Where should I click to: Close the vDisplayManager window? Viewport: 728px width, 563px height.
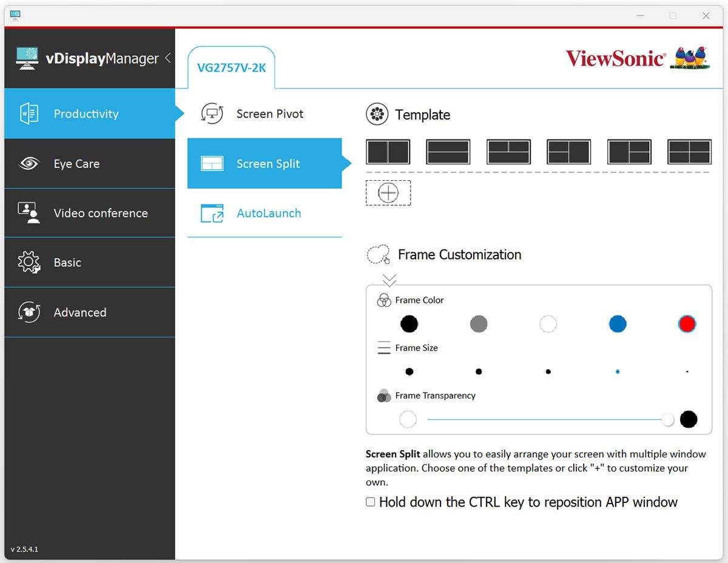[706, 16]
